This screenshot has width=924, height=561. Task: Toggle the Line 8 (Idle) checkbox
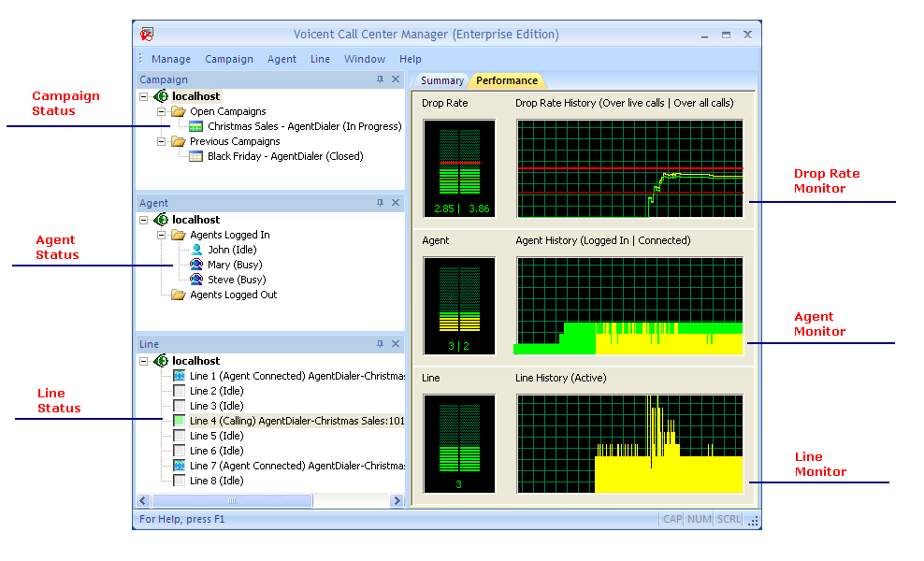pos(179,481)
